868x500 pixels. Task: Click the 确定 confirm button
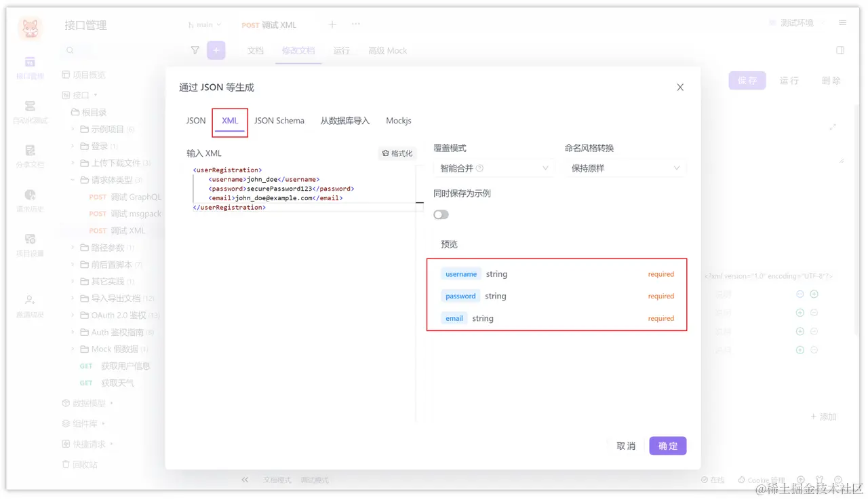click(667, 446)
